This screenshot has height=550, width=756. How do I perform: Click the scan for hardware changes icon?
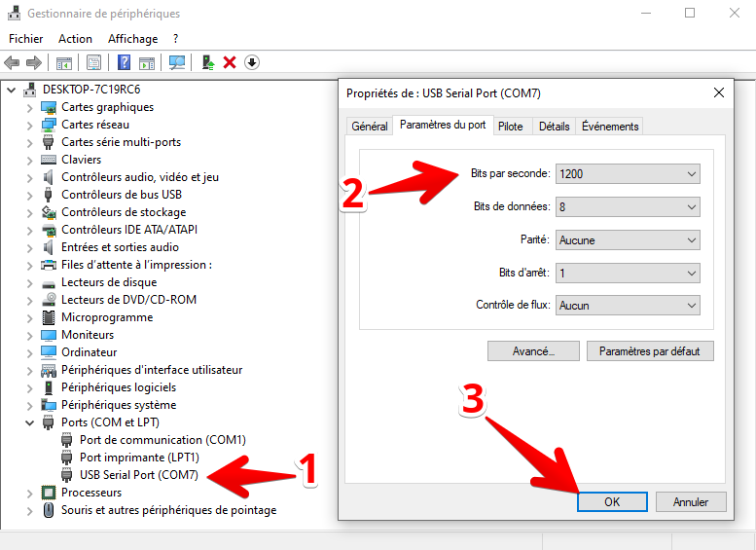coord(177,62)
